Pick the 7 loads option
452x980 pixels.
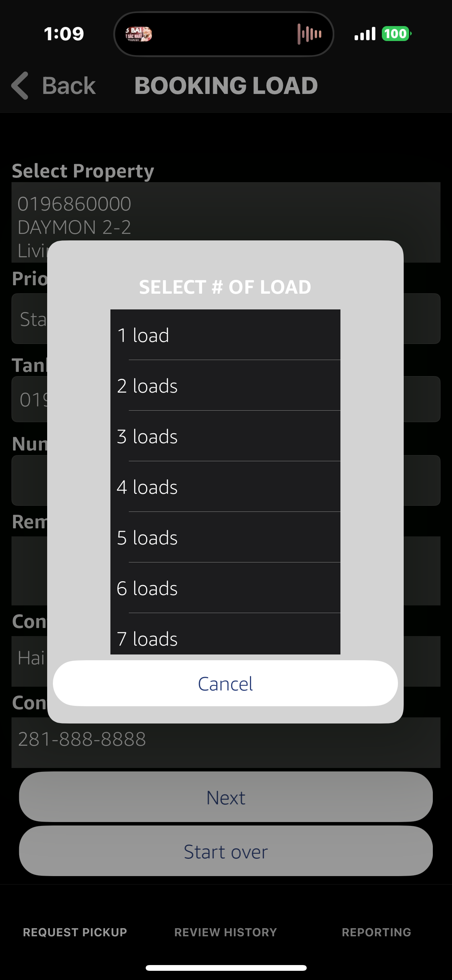point(225,634)
